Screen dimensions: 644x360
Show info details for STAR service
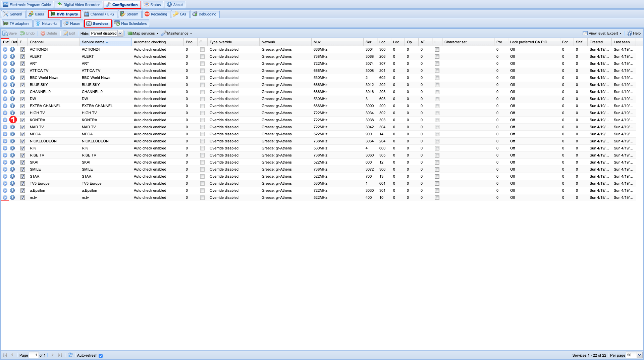pos(12,176)
